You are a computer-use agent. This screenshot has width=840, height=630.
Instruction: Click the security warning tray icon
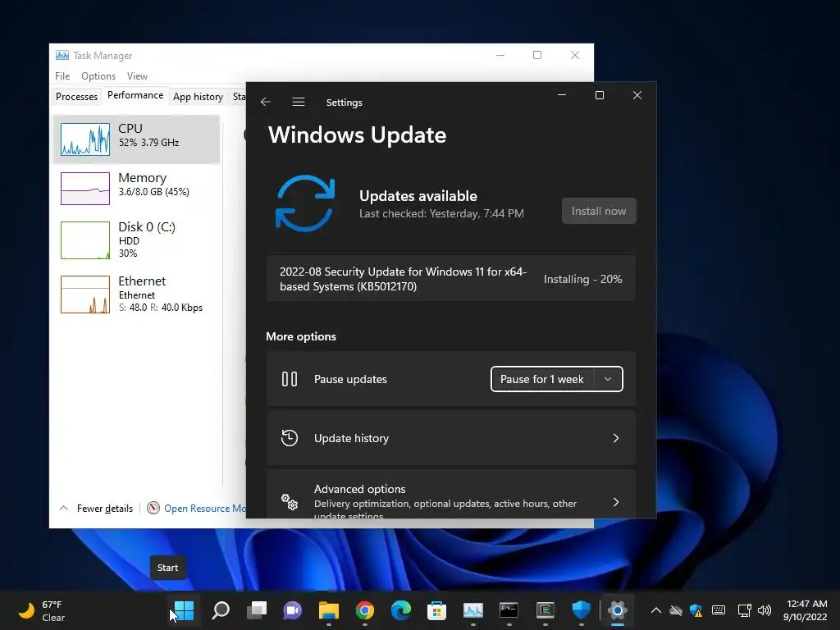tap(696, 610)
